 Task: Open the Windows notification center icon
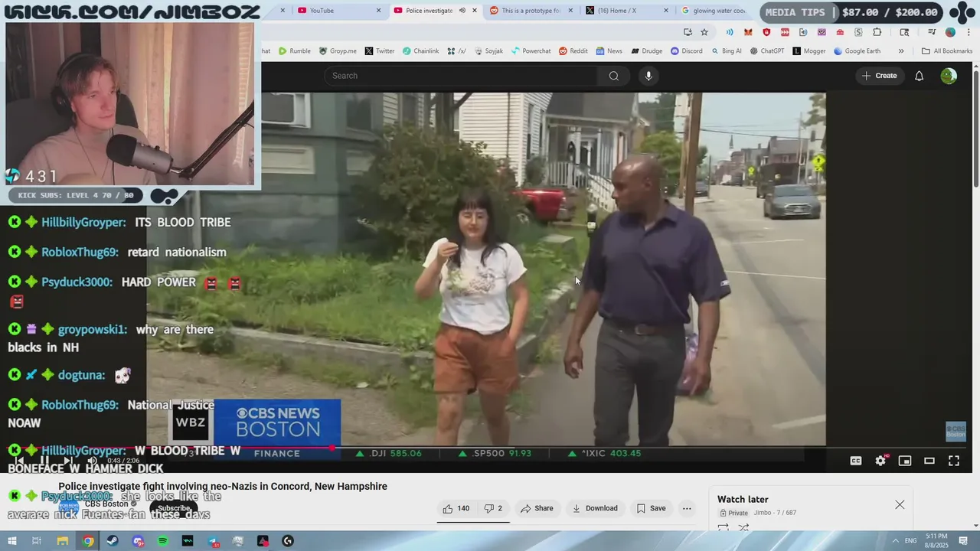click(963, 540)
